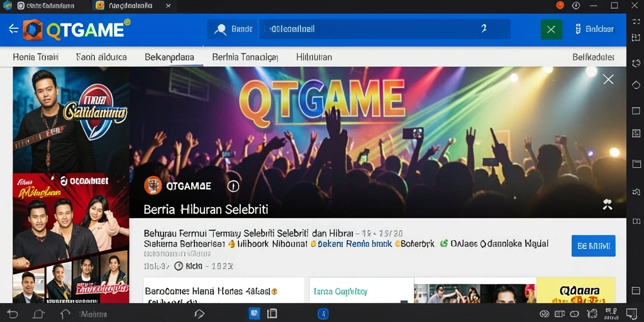
Task: Click the rotate icon in the right sidebar
Action: coord(636,64)
